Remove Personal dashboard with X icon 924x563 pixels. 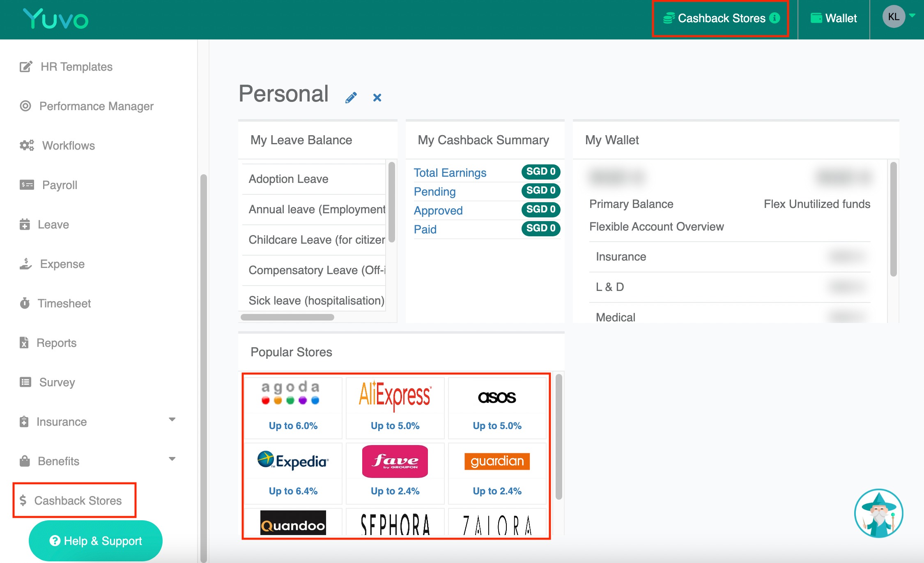tap(377, 98)
